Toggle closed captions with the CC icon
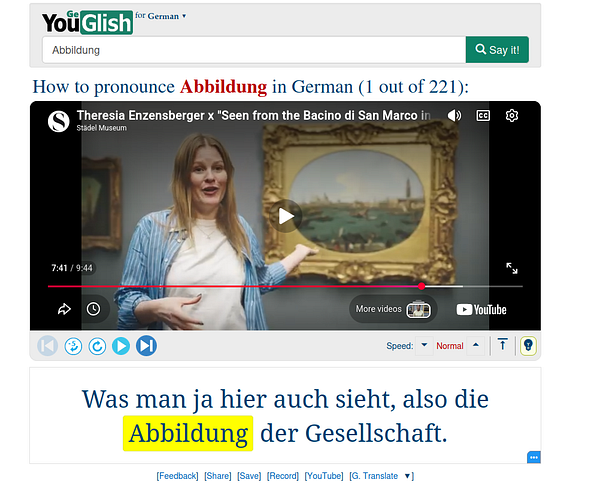 point(483,115)
